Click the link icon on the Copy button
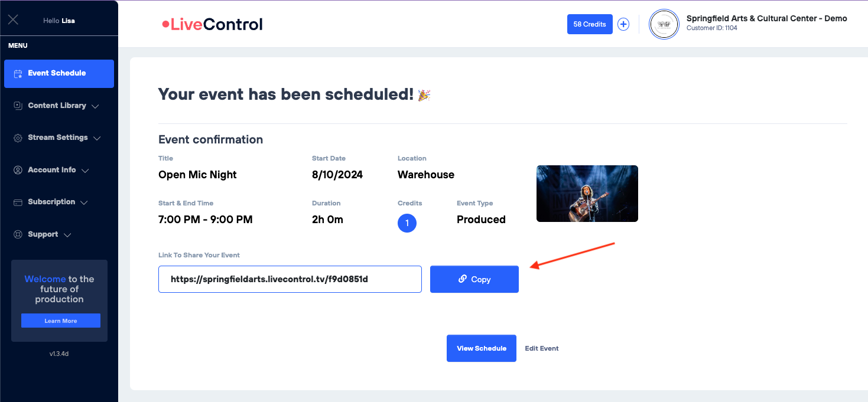Screen dimensions: 868x402 point(463,279)
